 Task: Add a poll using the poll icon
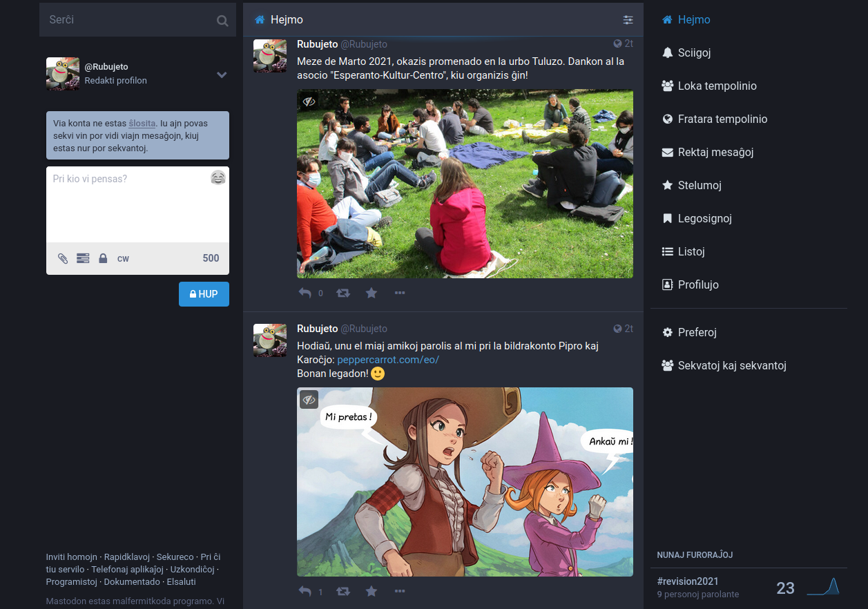click(83, 258)
